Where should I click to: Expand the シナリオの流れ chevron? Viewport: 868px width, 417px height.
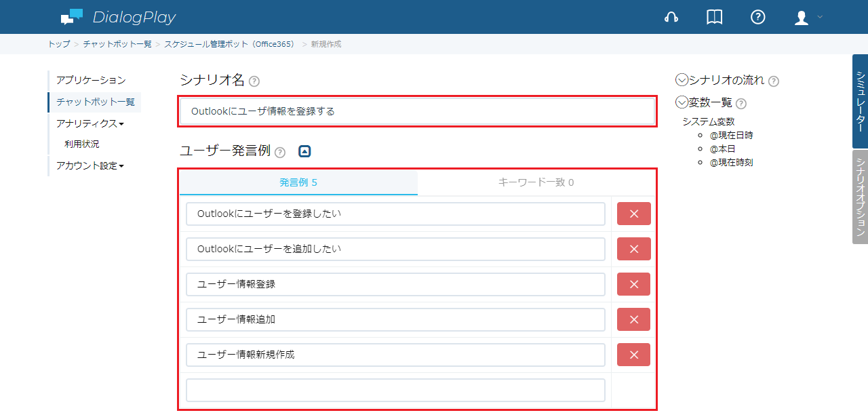(x=682, y=80)
